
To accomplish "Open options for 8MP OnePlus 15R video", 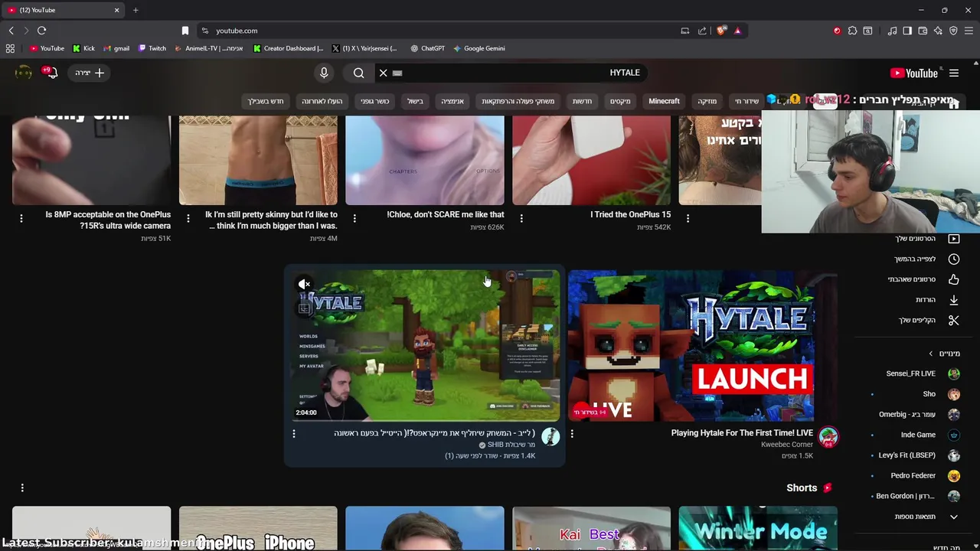I will [x=21, y=218].
